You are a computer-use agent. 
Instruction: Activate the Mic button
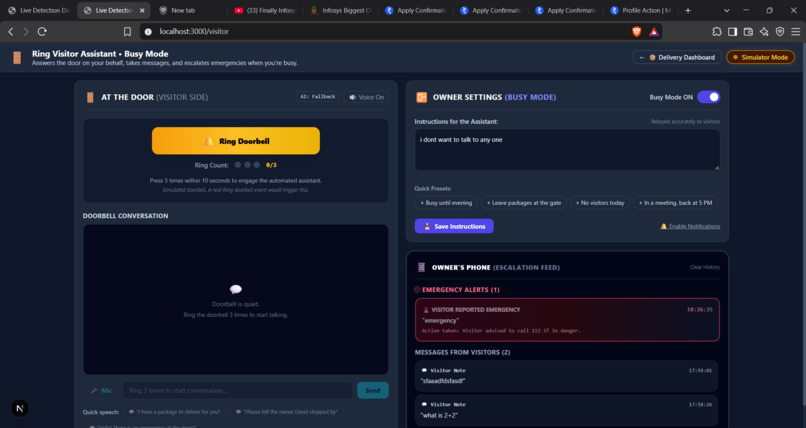[101, 390]
